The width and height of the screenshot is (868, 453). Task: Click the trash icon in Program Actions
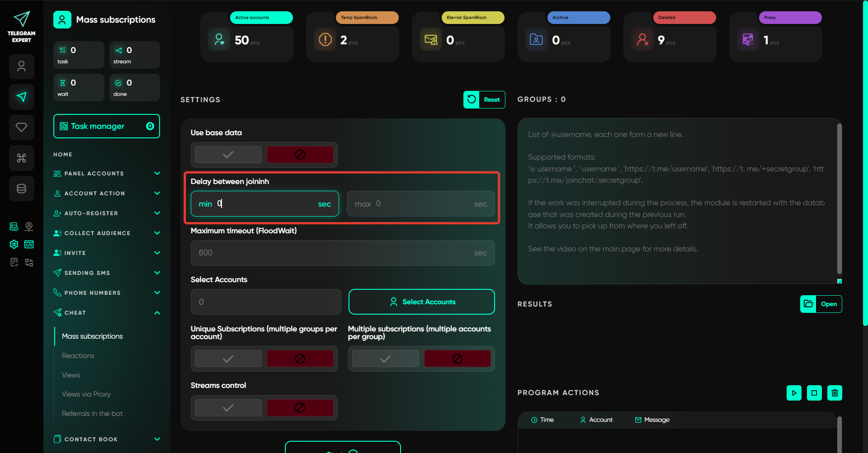(835, 393)
